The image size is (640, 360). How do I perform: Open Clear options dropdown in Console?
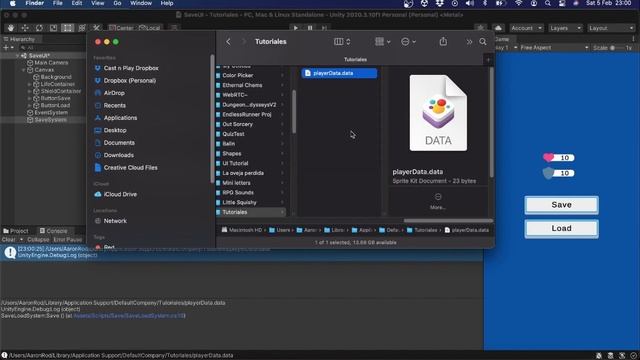pos(21,240)
